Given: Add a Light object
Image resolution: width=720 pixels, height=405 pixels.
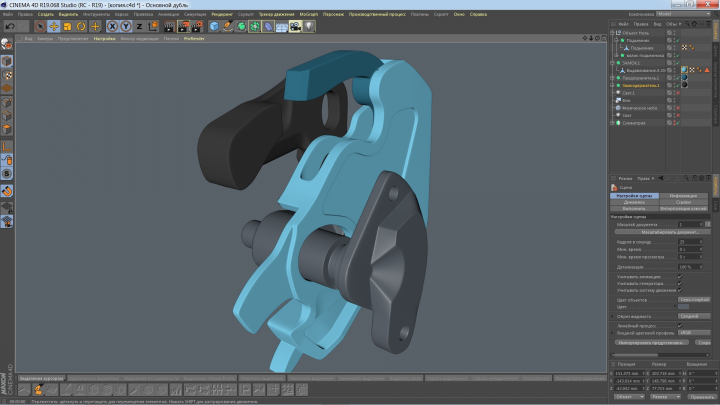Looking at the screenshot, I should tap(309, 26).
